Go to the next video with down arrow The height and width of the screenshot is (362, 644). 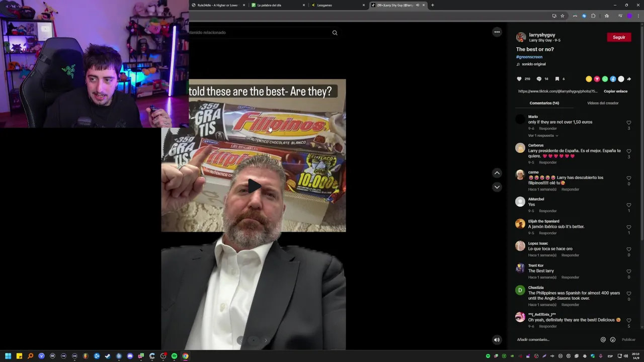point(497,187)
